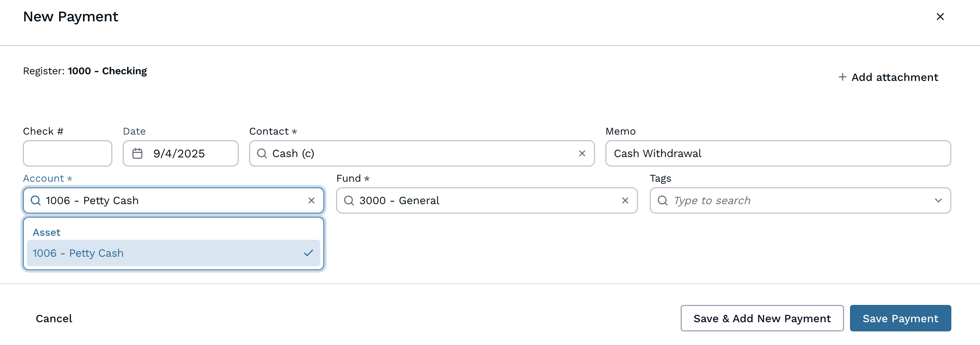Focus the Check # input field
The image size is (980, 345).
pyautogui.click(x=67, y=153)
